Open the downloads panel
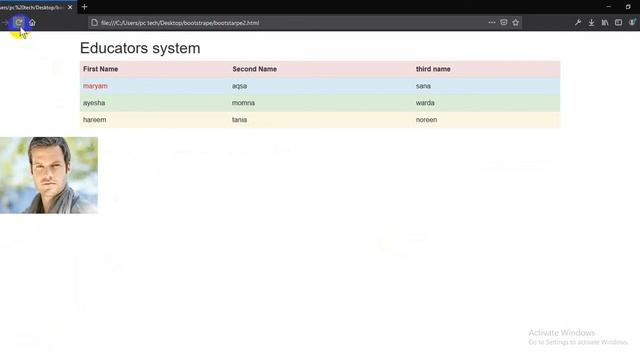The height and width of the screenshot is (360, 640). 591,23
